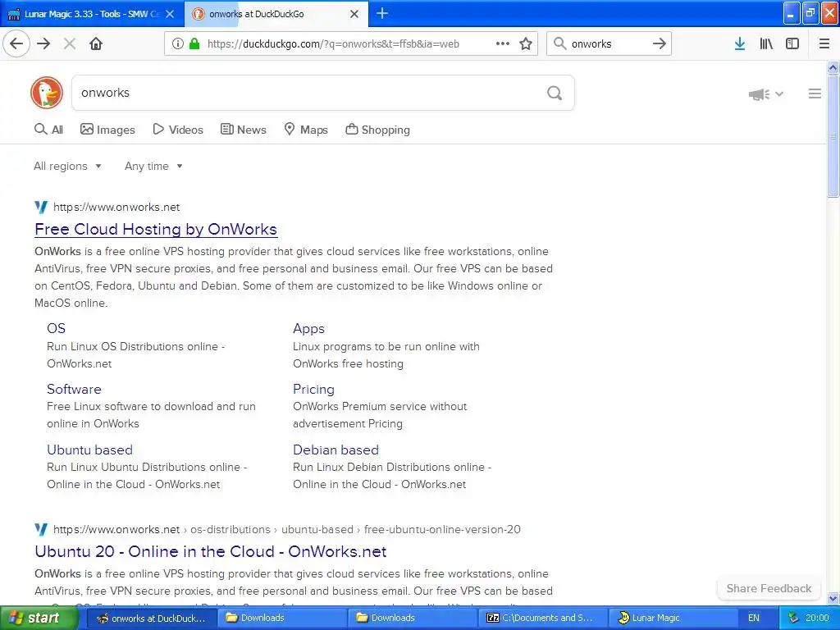Open the Ubuntu based sitelink
Screen dimensions: 840x630
coord(89,450)
